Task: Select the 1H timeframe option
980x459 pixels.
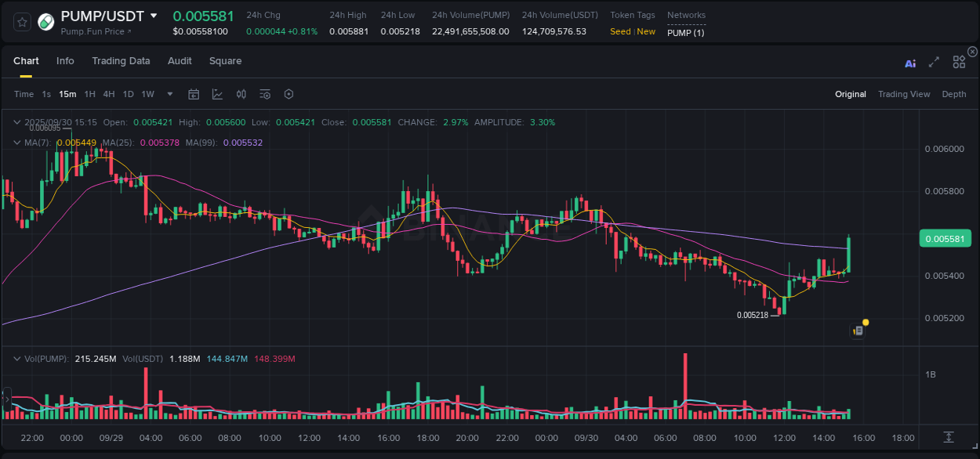Action: click(x=89, y=94)
